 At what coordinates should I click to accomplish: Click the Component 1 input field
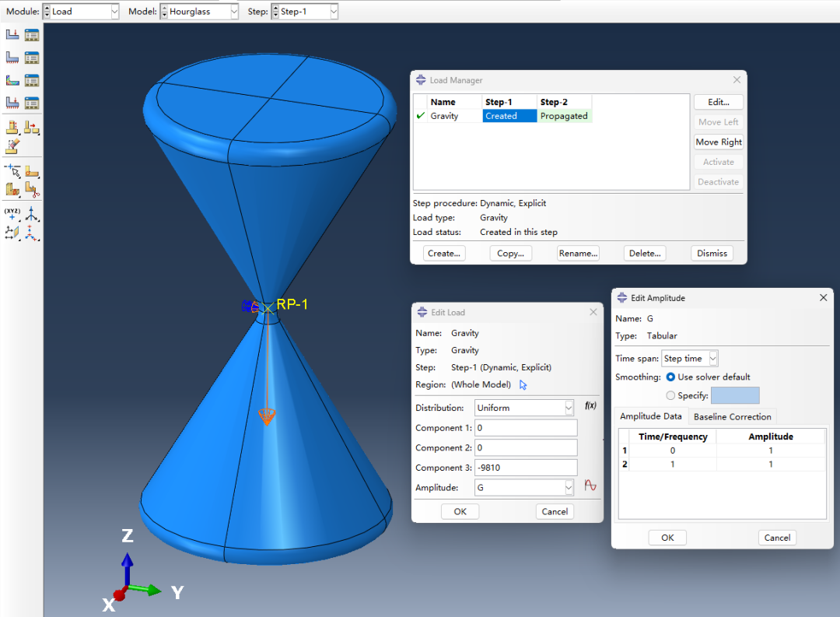pos(526,428)
